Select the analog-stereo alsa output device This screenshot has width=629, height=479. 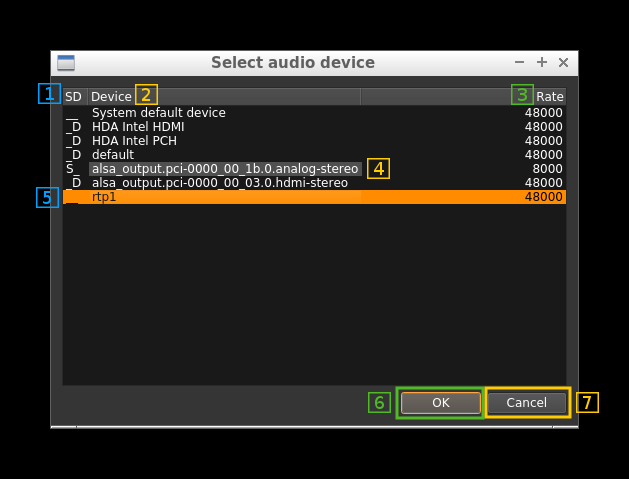(x=224, y=169)
